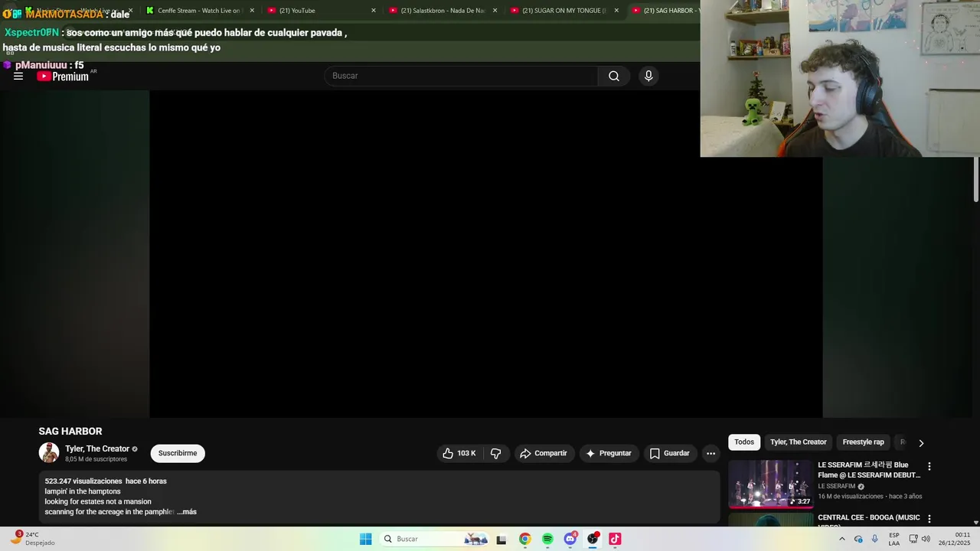Save video with the Guardar button
Screen dimensions: 980x551
pos(670,453)
